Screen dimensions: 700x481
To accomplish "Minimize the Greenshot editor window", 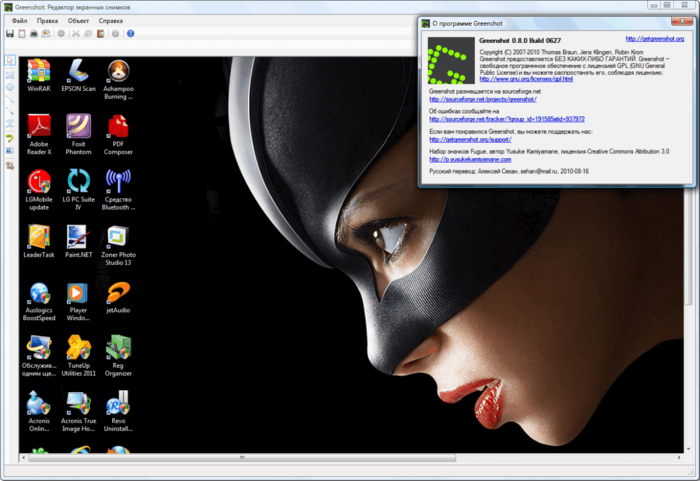I will [654, 5].
